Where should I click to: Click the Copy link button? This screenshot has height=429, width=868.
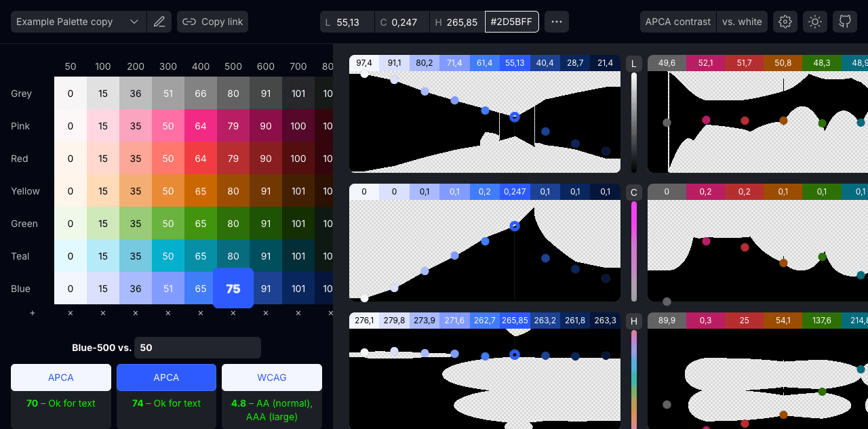click(x=213, y=22)
